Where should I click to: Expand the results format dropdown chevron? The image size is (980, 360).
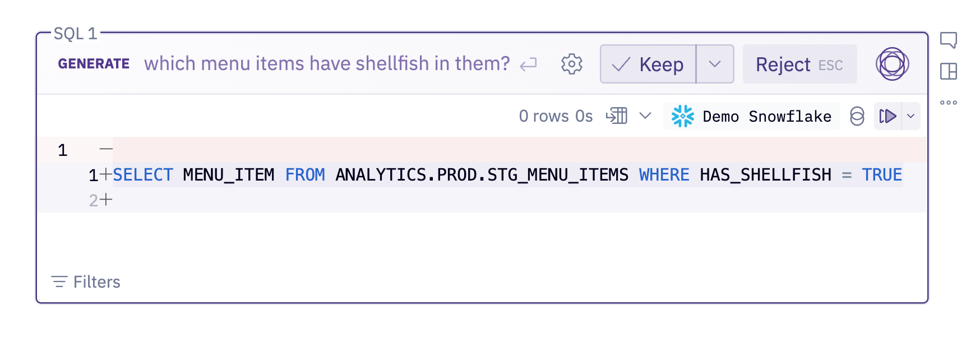click(x=645, y=116)
